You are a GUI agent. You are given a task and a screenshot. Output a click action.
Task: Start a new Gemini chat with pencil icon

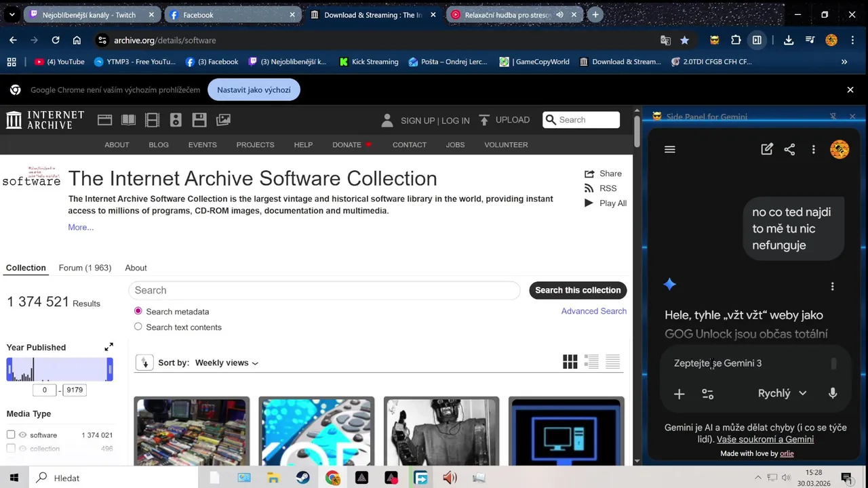pyautogui.click(x=767, y=149)
